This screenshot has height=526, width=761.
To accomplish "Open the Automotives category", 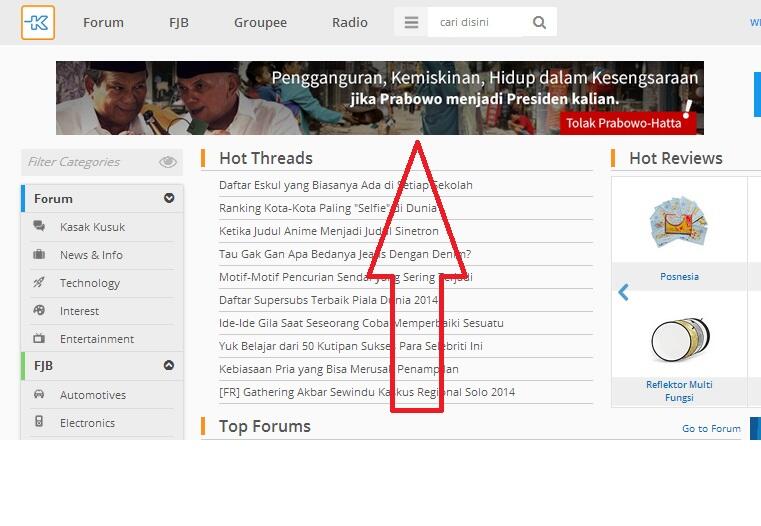I will [93, 395].
